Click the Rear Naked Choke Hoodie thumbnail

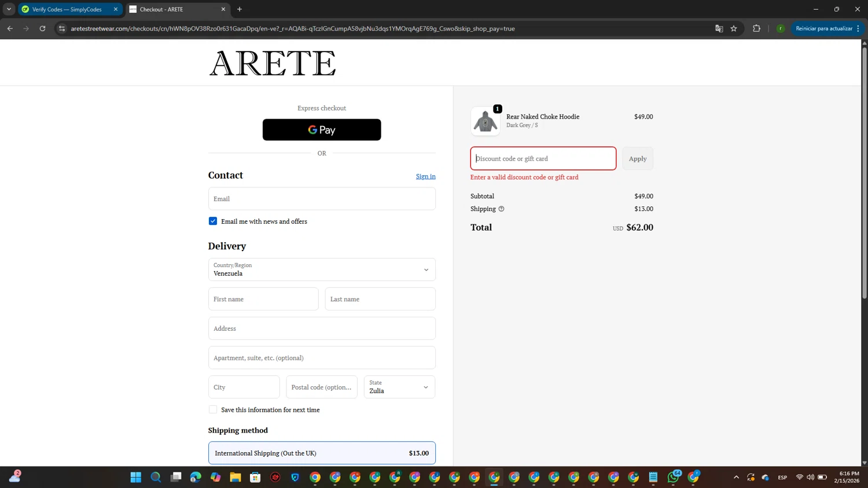(485, 121)
